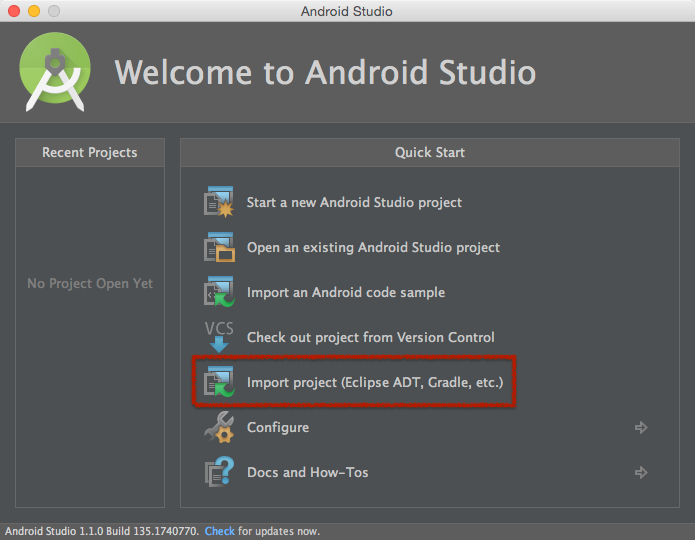The image size is (695, 540).
Task: Click the Recent Projects header
Action: (90, 153)
